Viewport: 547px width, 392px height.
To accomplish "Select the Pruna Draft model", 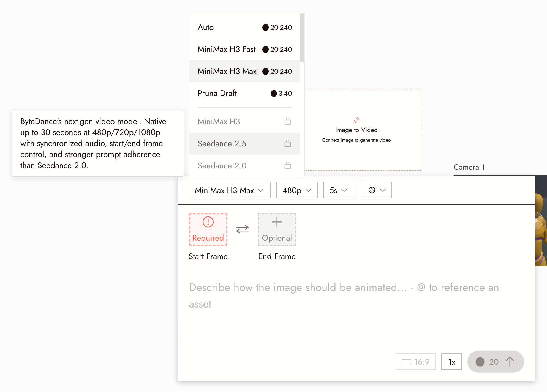I will (x=244, y=93).
